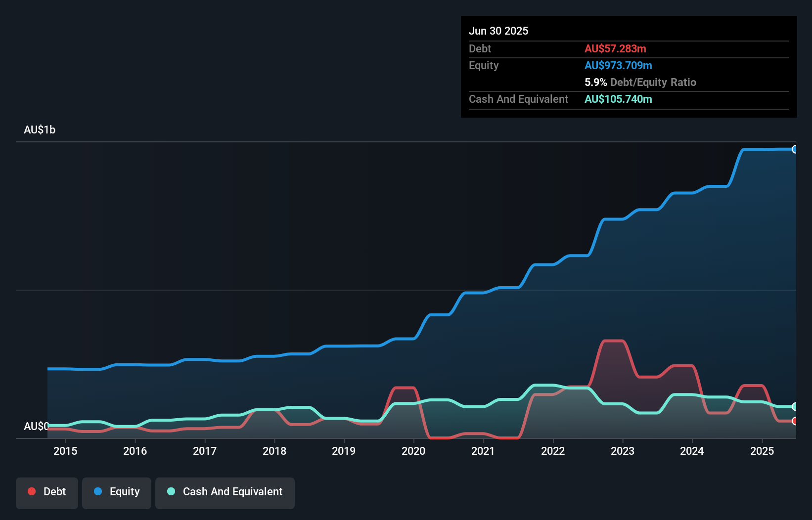The width and height of the screenshot is (812, 520).
Task: Click the blue Equity legend dot
Action: (x=99, y=491)
